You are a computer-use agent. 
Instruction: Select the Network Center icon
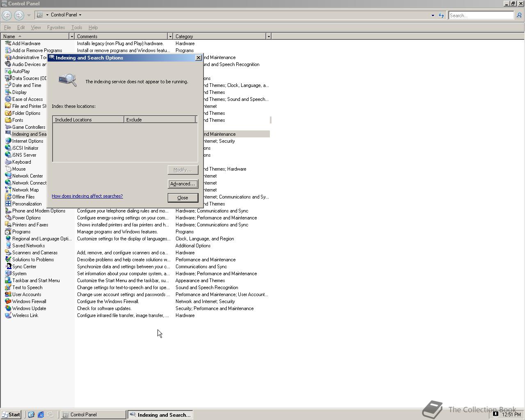[x=8, y=176]
